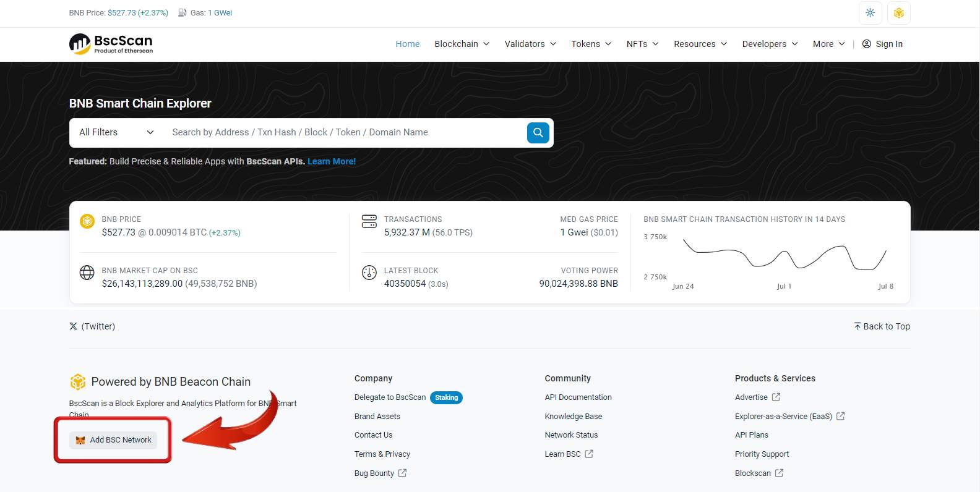Screen dimensions: 980x492
Task: Open Blockscan link
Action: point(752,473)
